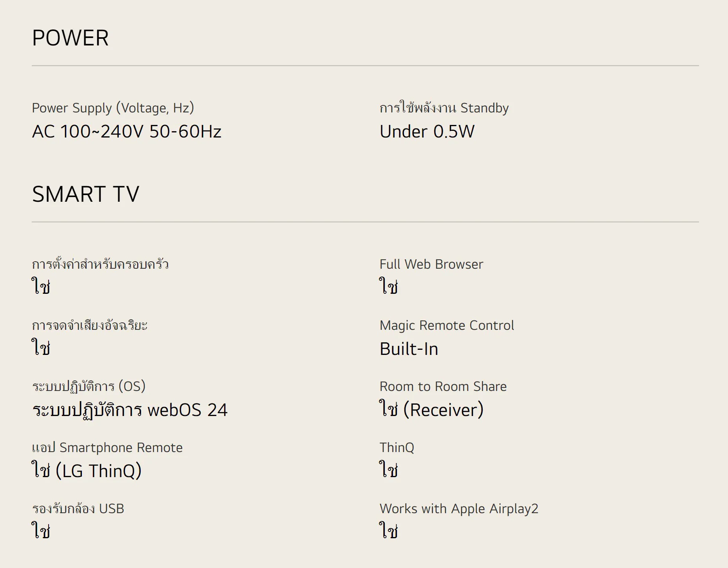Select the Under 0.5W value
The height and width of the screenshot is (568, 728).
427,132
